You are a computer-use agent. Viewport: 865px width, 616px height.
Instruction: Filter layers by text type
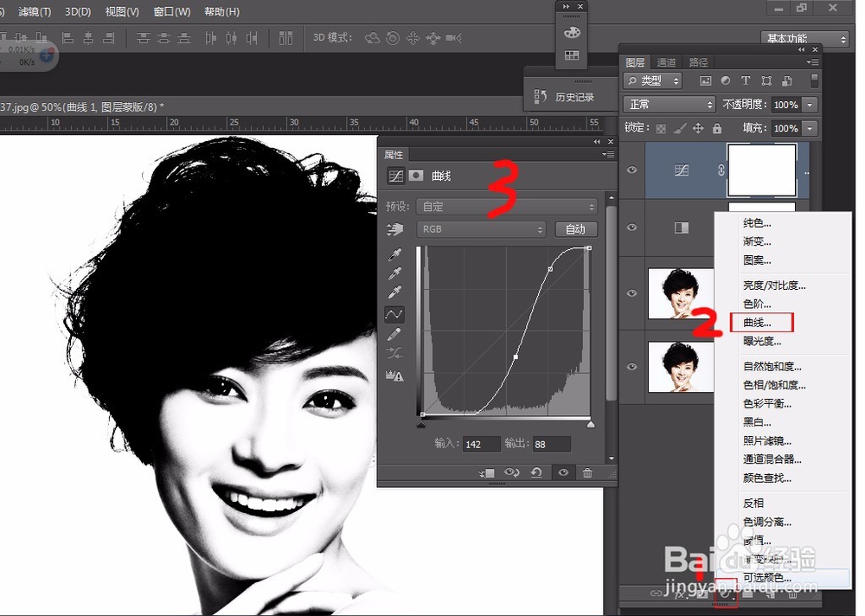(x=746, y=80)
